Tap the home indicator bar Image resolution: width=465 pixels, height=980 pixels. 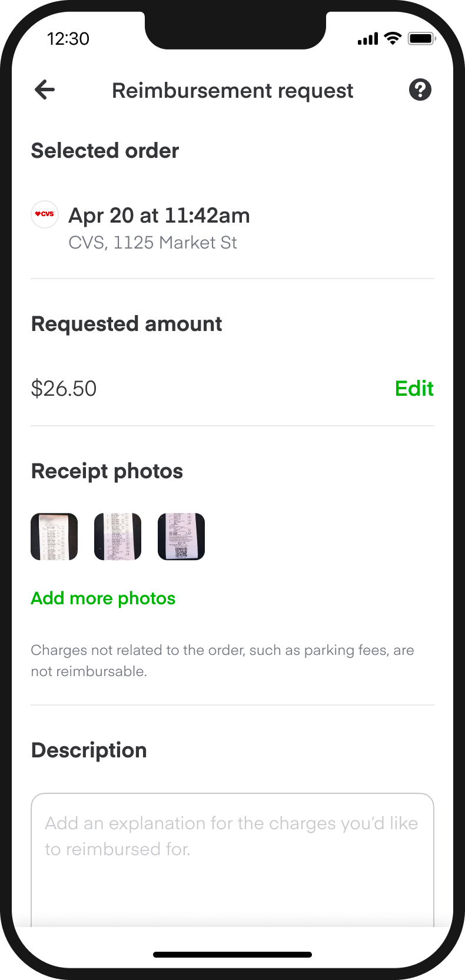232,955
